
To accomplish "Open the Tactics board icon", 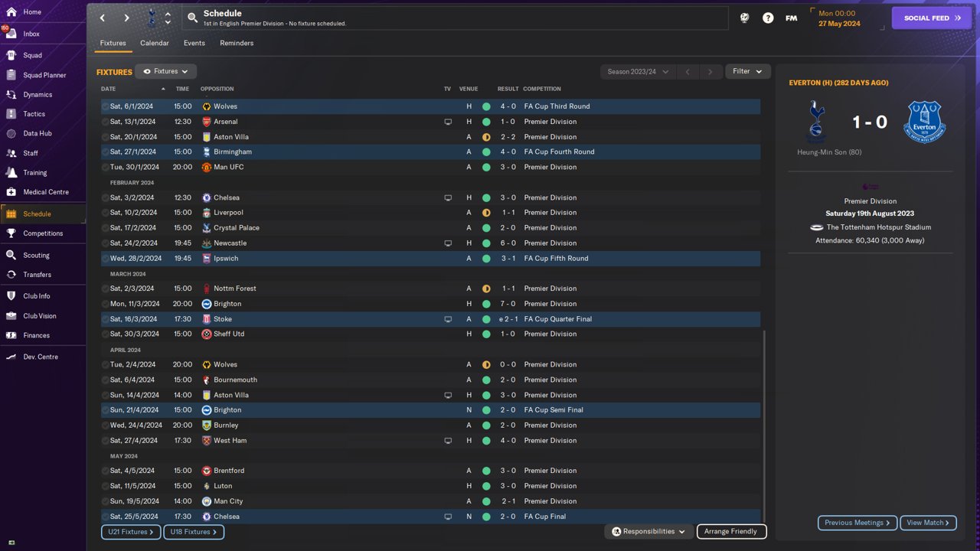I will click(11, 114).
